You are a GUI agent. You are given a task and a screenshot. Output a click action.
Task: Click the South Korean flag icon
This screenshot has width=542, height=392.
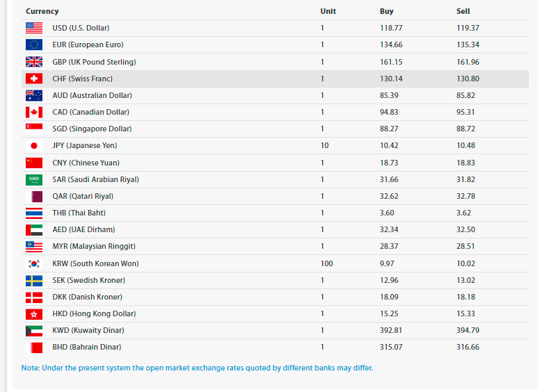(x=34, y=263)
